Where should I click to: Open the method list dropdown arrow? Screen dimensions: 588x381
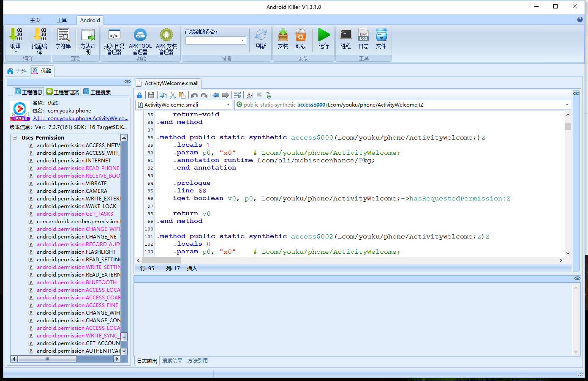click(567, 105)
